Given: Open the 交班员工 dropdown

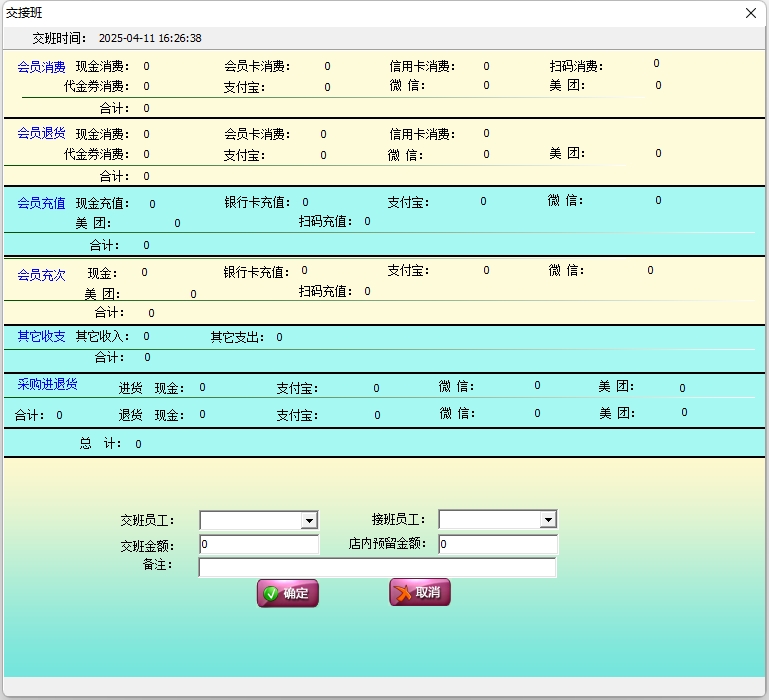Looking at the screenshot, I should [309, 520].
